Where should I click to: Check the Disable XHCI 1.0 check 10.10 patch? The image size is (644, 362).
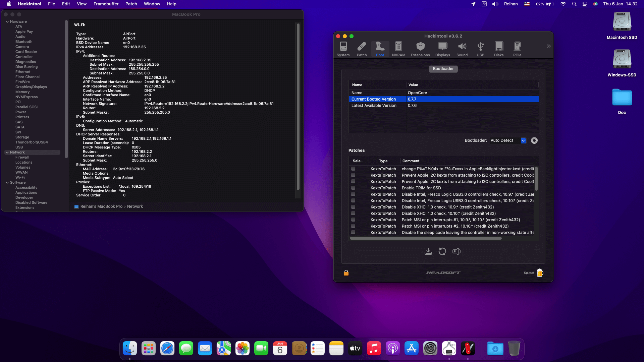353,213
